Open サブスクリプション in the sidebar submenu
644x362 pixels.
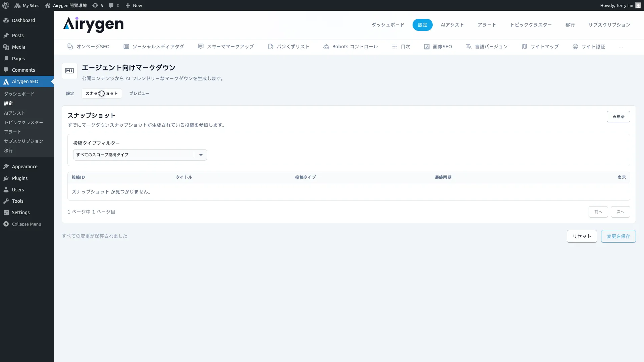[x=23, y=141]
